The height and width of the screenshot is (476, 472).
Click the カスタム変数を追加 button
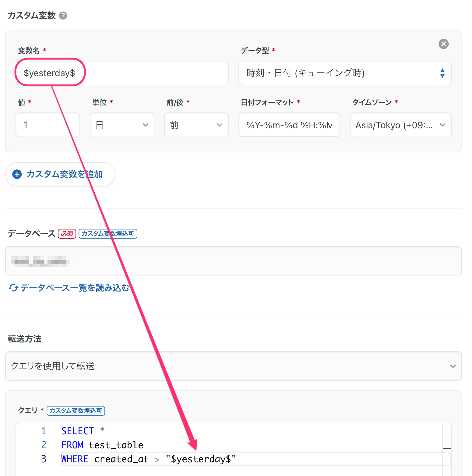pos(60,174)
